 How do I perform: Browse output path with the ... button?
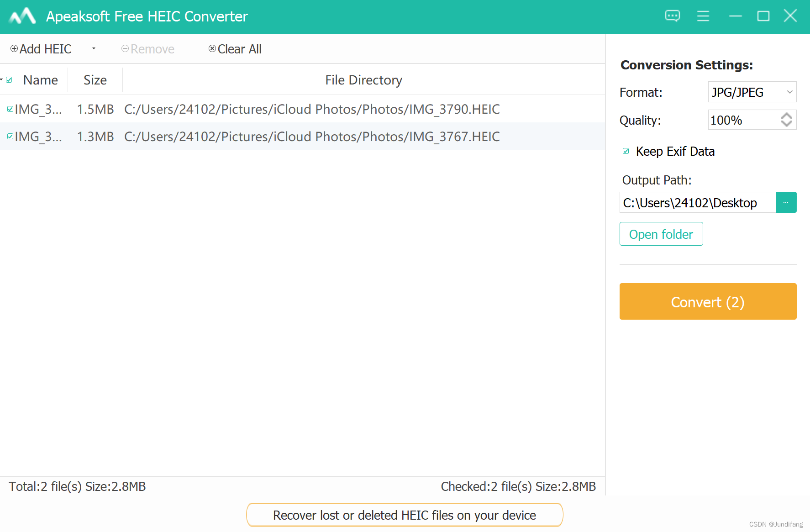tap(786, 202)
